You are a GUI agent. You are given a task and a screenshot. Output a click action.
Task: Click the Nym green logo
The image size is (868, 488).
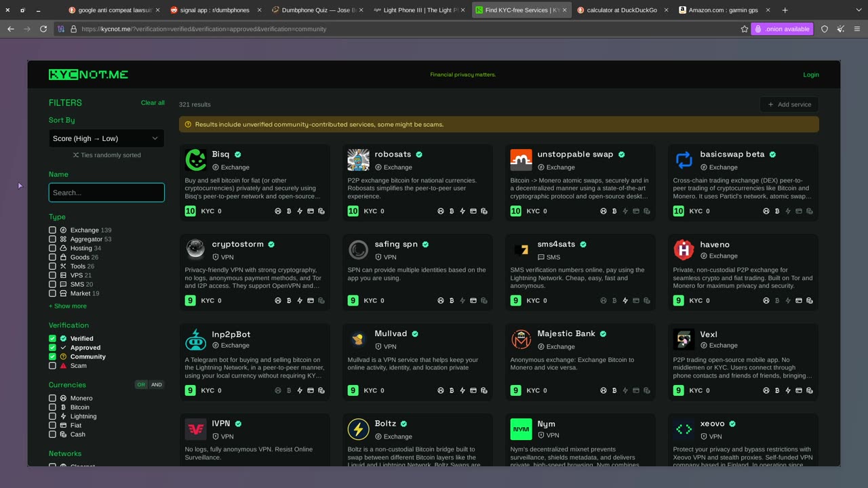coord(521,429)
